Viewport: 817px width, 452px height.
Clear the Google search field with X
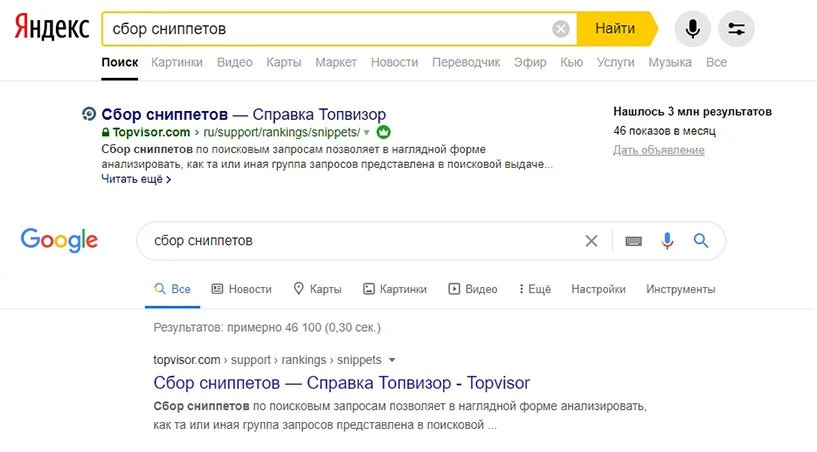pos(591,241)
